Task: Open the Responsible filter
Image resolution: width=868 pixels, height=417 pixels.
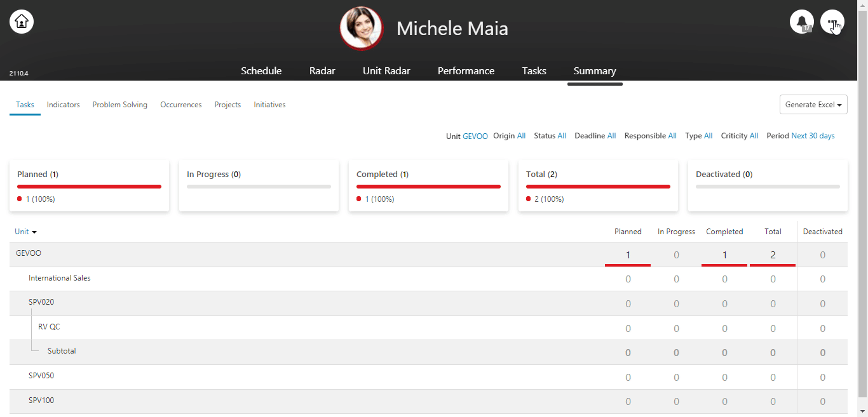Action: click(672, 136)
